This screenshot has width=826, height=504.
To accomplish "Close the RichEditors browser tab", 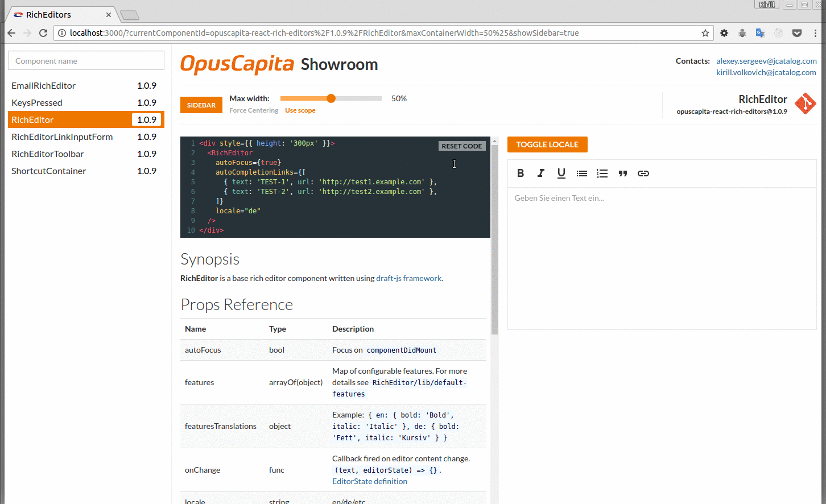I will [x=109, y=15].
